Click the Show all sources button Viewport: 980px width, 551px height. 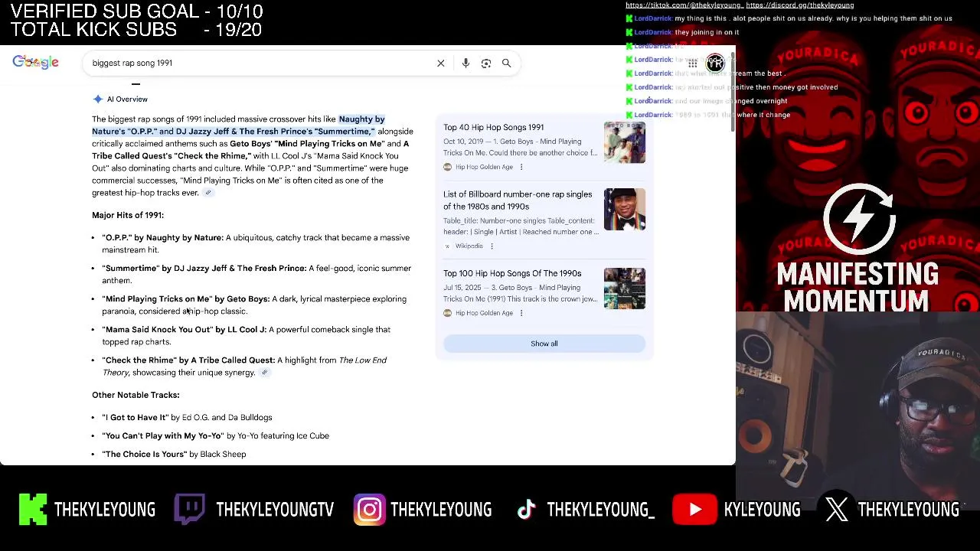click(544, 344)
